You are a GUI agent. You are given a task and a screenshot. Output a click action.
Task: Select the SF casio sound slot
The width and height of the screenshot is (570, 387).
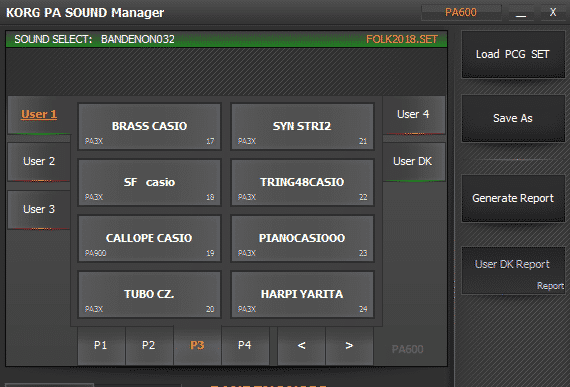[149, 182]
